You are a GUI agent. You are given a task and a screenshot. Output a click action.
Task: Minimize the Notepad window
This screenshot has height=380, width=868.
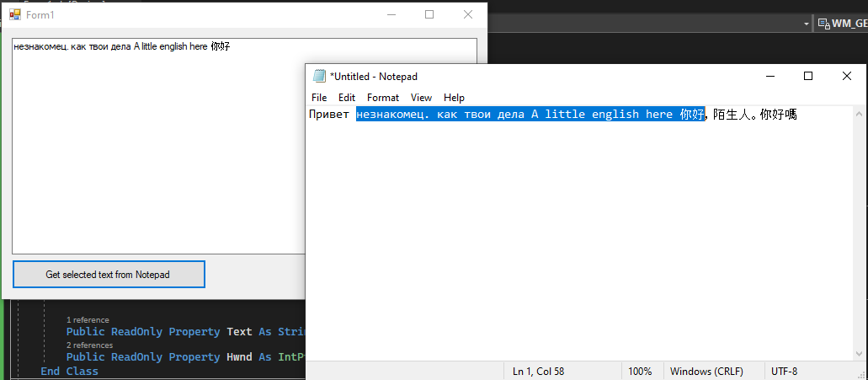pos(769,76)
